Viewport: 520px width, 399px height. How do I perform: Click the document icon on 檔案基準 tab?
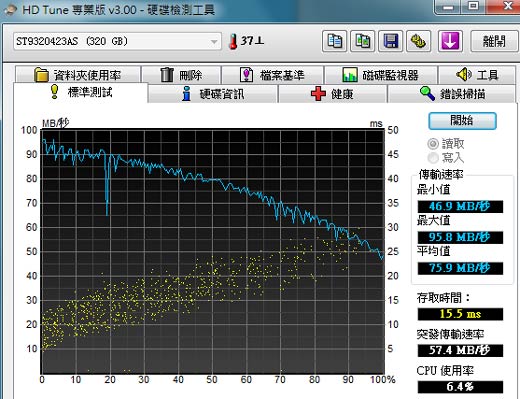[246, 75]
